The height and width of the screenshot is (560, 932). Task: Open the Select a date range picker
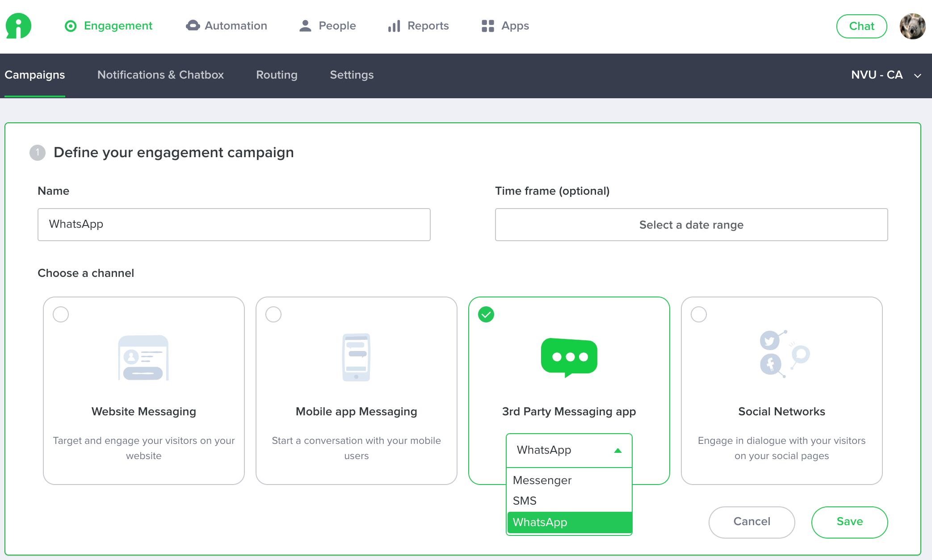[x=691, y=225]
